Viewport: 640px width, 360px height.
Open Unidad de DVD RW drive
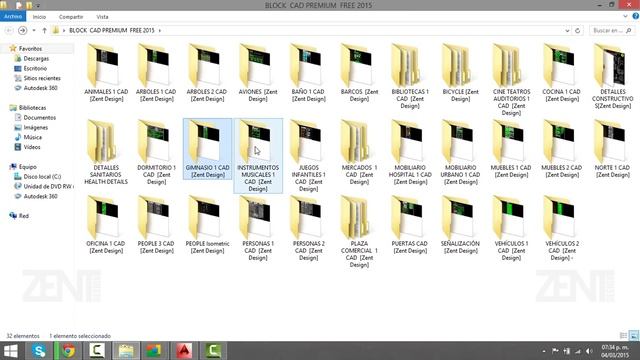click(48, 186)
